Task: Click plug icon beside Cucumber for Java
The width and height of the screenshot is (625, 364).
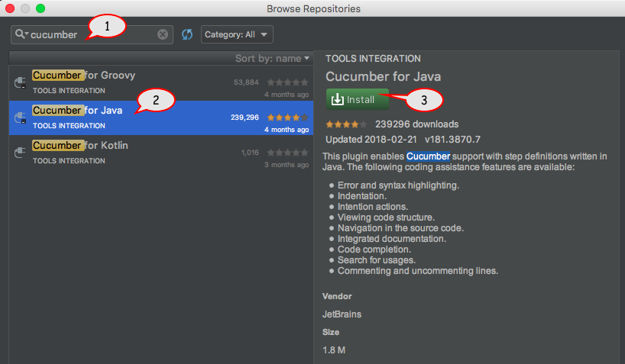Action: pos(21,118)
